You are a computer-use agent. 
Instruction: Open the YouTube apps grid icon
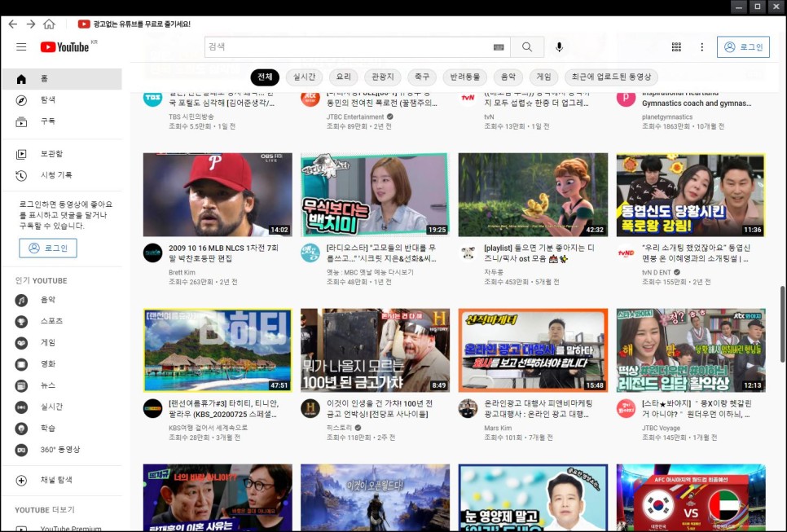pyautogui.click(x=676, y=47)
